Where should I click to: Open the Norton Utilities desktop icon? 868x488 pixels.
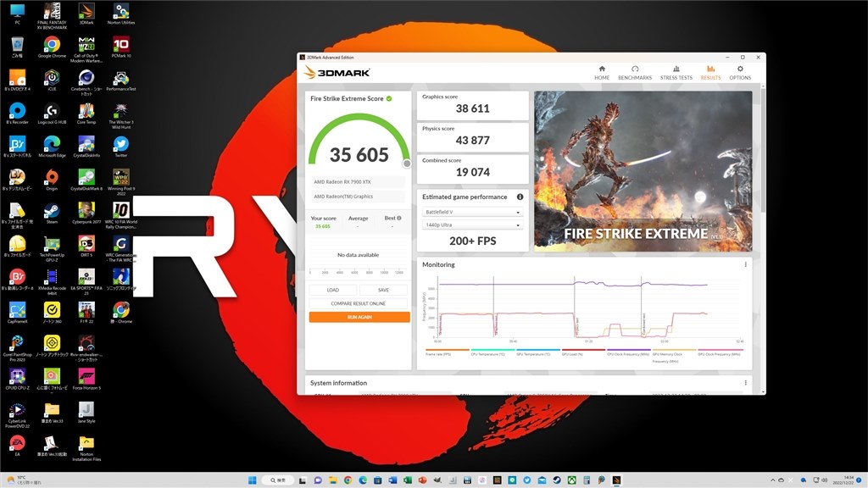point(121,14)
